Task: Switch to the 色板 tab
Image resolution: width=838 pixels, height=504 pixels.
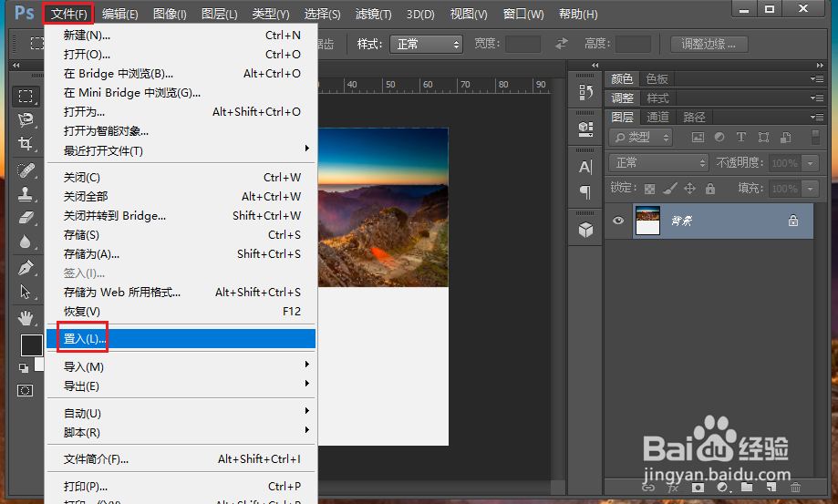Action: (x=657, y=78)
